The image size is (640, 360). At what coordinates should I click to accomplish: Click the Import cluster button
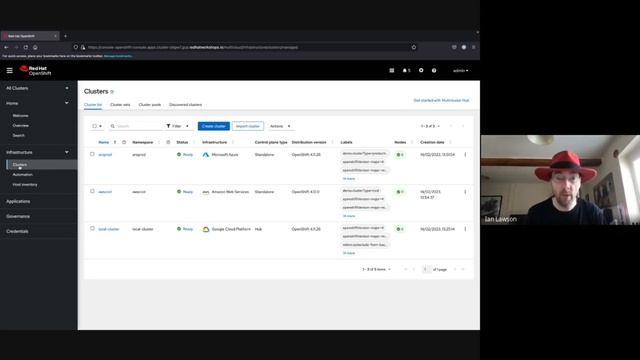pyautogui.click(x=248, y=126)
